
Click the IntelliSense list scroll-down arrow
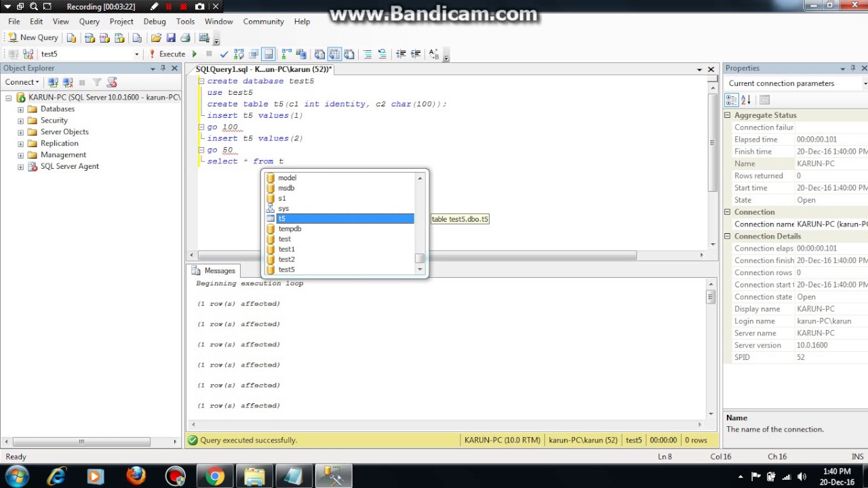click(x=420, y=269)
